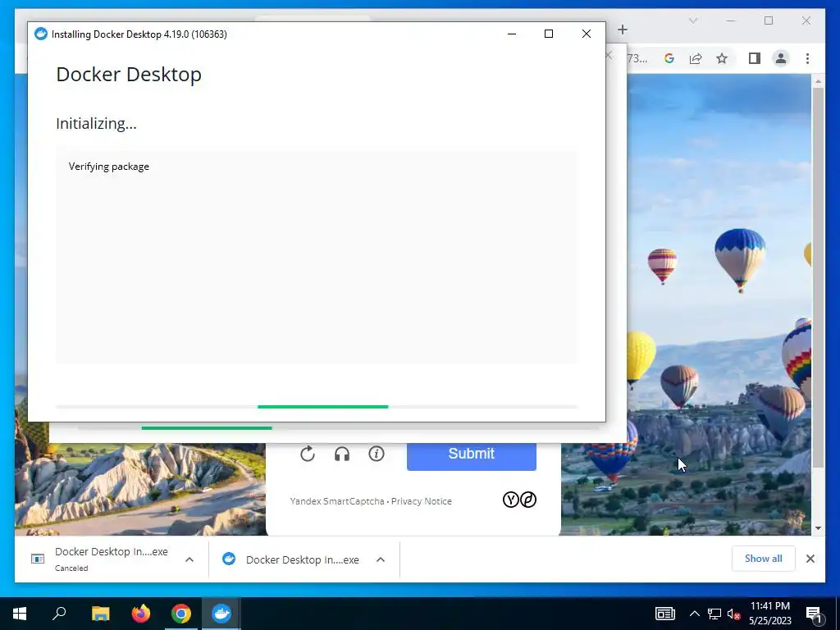Launch Firefox from the taskbar
840x630 pixels.
click(141, 614)
